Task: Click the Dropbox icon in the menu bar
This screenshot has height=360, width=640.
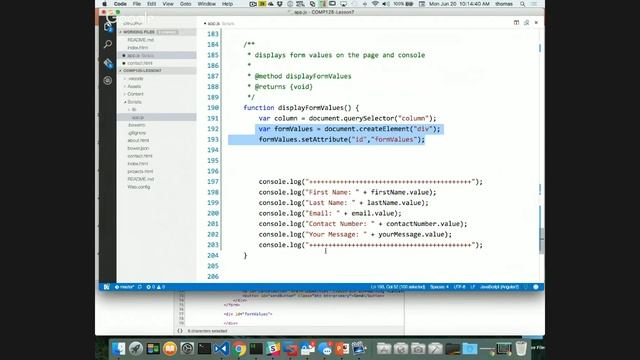Action: coord(280,4)
